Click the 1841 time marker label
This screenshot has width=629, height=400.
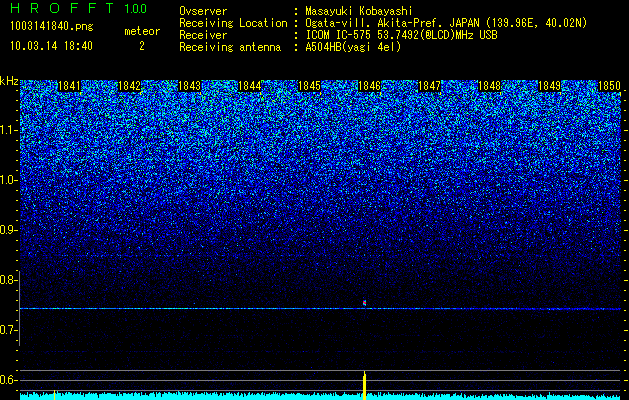[x=69, y=86]
